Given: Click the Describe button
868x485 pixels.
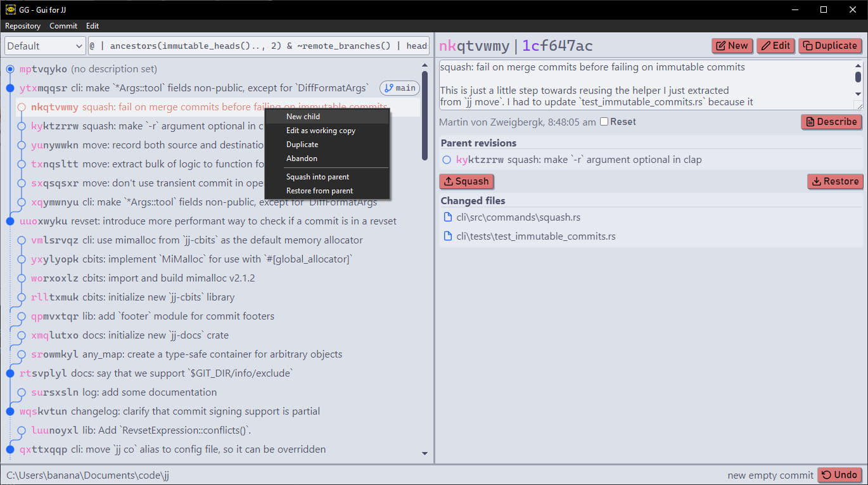Looking at the screenshot, I should [x=831, y=122].
